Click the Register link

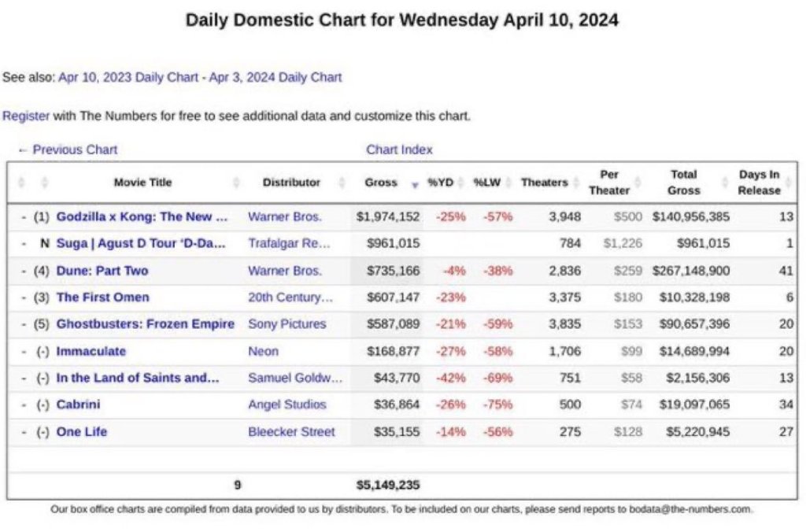tap(26, 116)
